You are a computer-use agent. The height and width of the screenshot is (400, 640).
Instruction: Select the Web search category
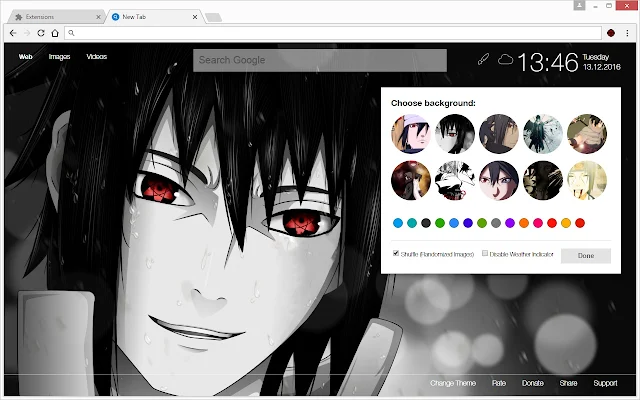(x=25, y=57)
